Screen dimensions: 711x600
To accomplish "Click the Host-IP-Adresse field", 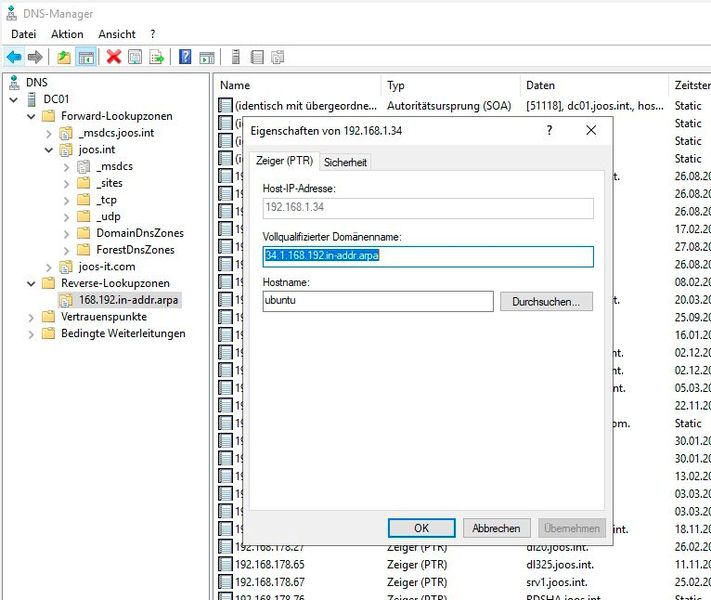I will pyautogui.click(x=428, y=208).
